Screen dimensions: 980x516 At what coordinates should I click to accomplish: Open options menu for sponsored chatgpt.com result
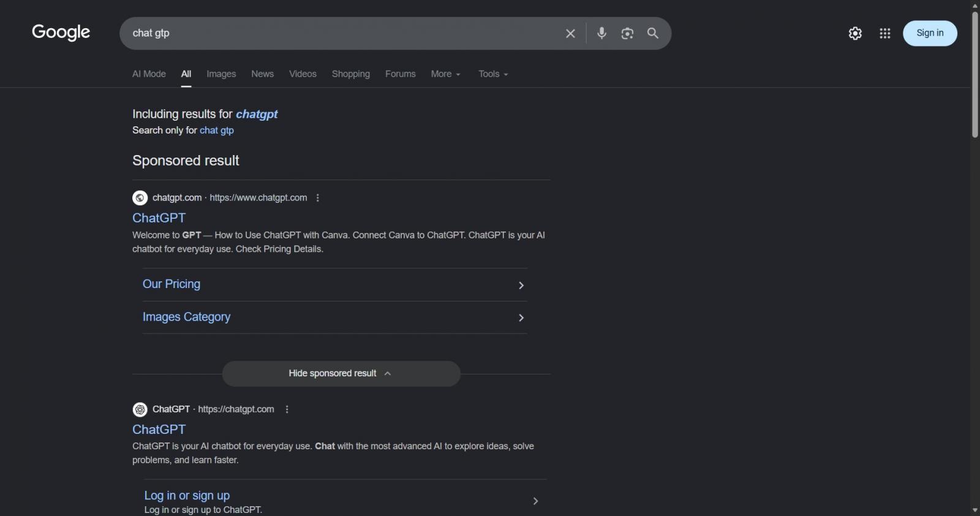317,198
